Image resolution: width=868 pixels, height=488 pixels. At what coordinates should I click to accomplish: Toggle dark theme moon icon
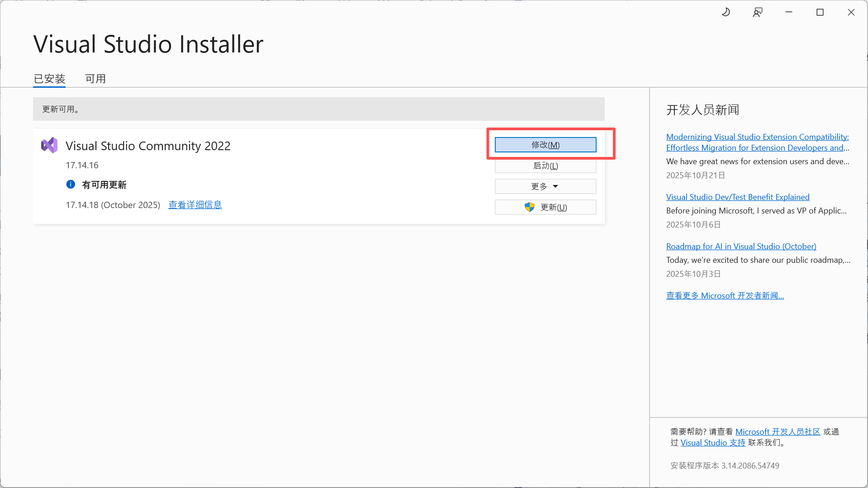point(726,12)
